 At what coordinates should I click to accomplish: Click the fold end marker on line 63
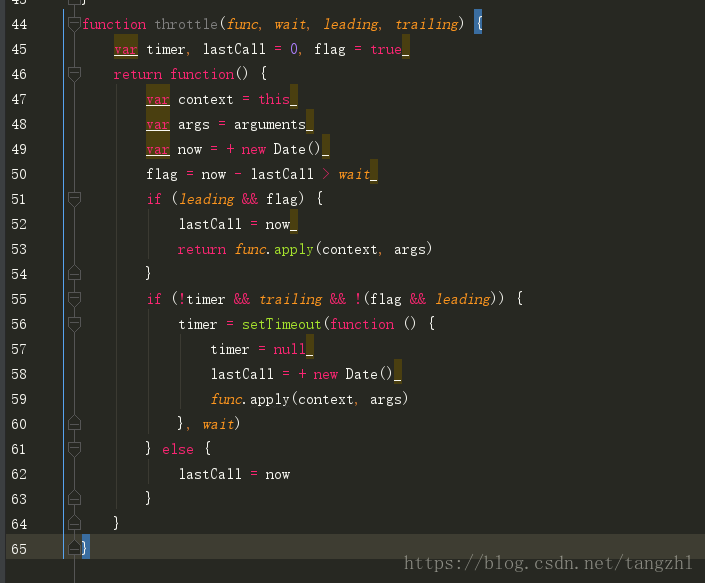74,498
